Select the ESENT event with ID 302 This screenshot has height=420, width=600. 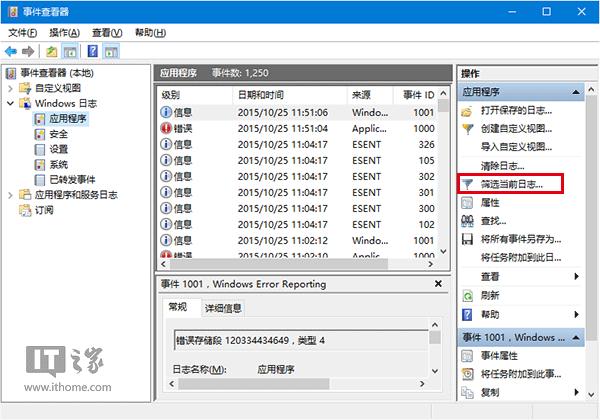click(298, 177)
